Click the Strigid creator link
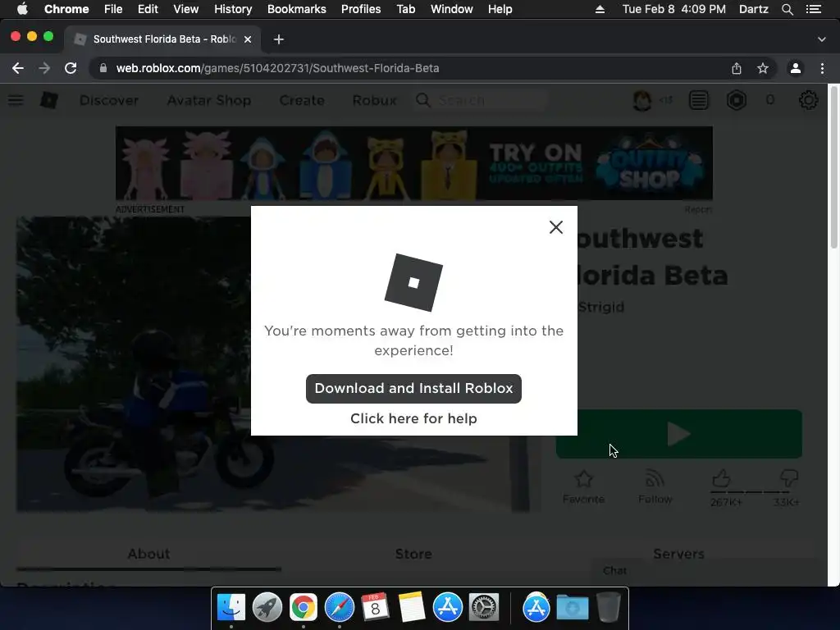 [x=601, y=307]
